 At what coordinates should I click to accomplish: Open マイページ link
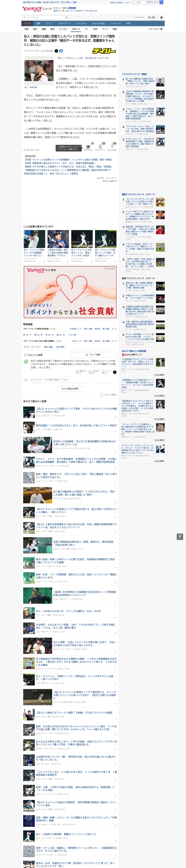[x=139, y=17]
